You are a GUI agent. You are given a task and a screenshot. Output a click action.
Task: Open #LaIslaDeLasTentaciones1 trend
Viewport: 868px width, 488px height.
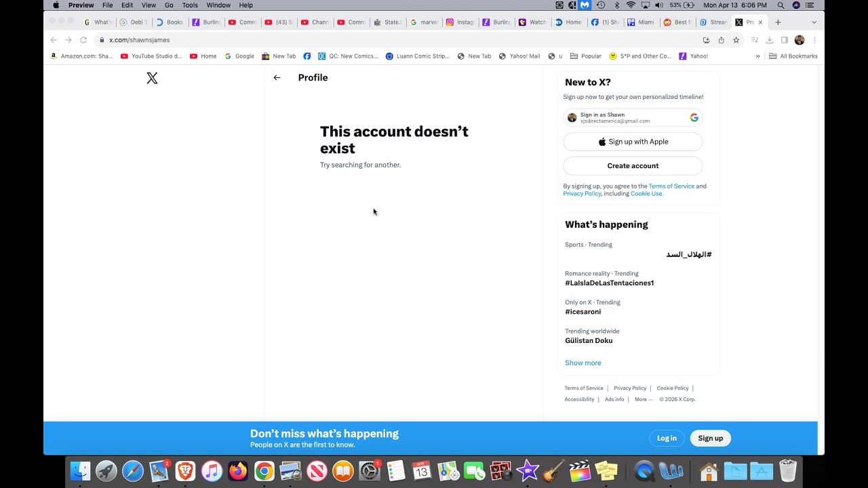tap(609, 283)
